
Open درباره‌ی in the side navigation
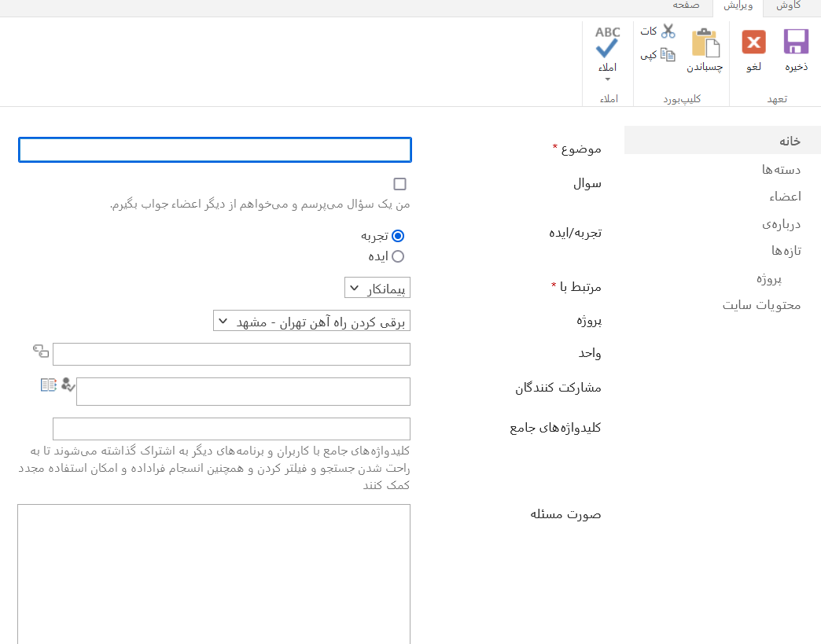point(781,224)
